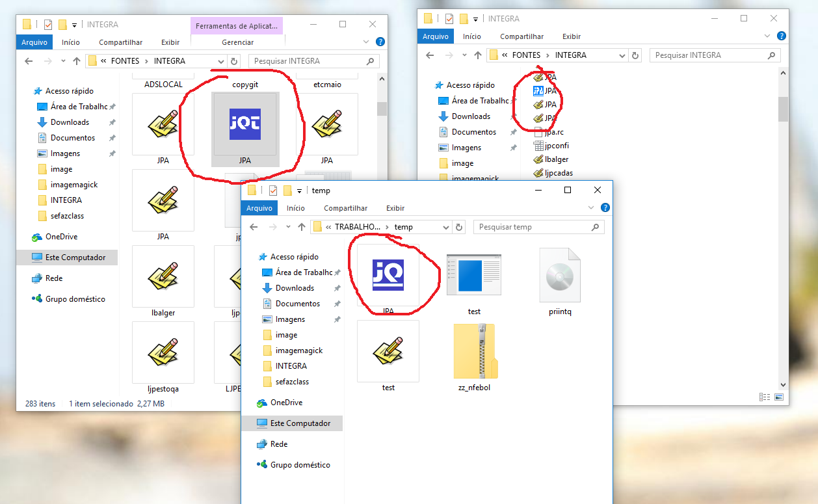Click the new folder icon in left INTEGRA title bar

(x=62, y=25)
